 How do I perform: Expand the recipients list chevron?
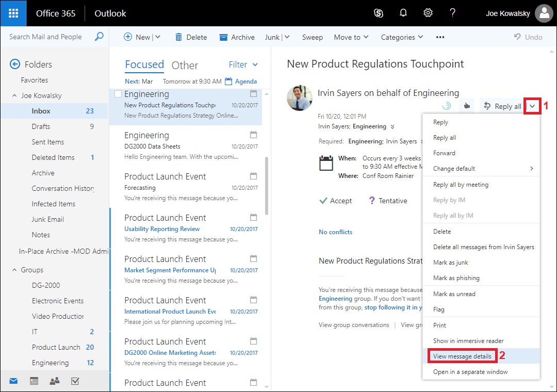point(392,126)
